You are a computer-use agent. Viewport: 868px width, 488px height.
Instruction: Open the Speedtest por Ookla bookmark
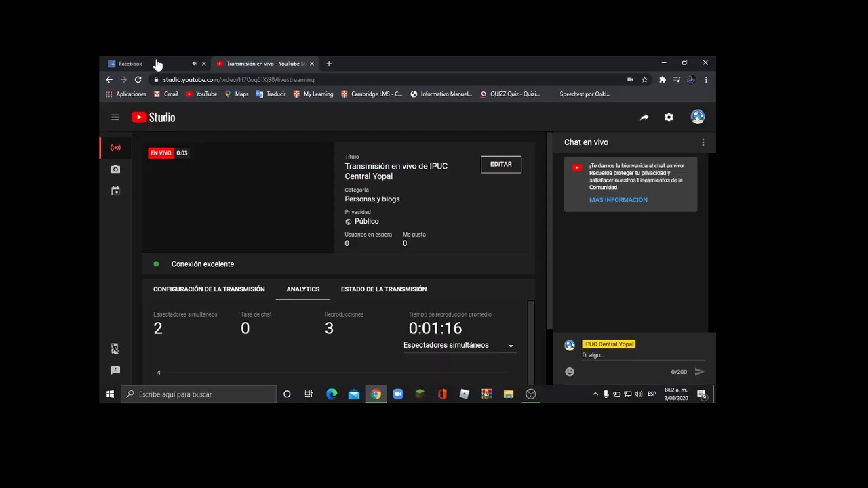[x=585, y=94]
